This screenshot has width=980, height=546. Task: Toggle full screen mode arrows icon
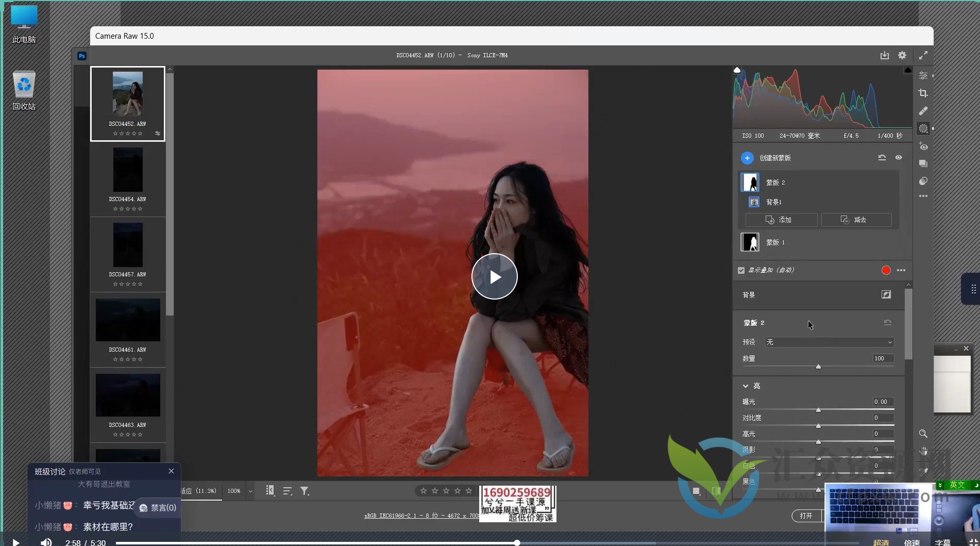pyautogui.click(x=923, y=55)
